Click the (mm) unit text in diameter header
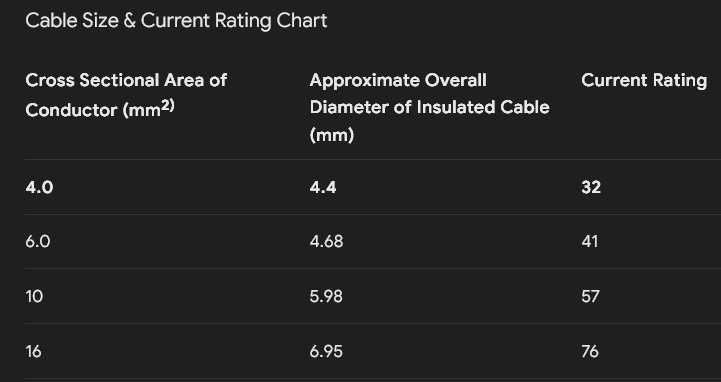This screenshot has width=721, height=382. pyautogui.click(x=332, y=135)
